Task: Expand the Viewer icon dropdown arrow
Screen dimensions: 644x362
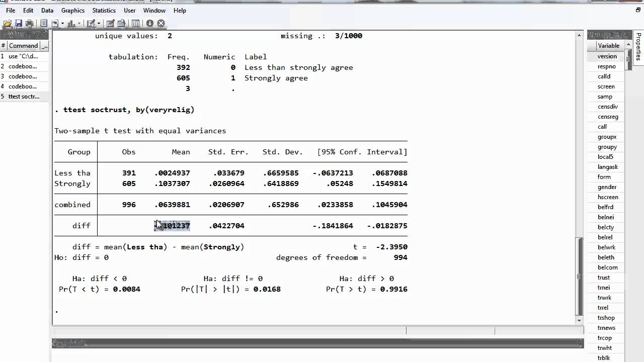Action: tap(62, 23)
